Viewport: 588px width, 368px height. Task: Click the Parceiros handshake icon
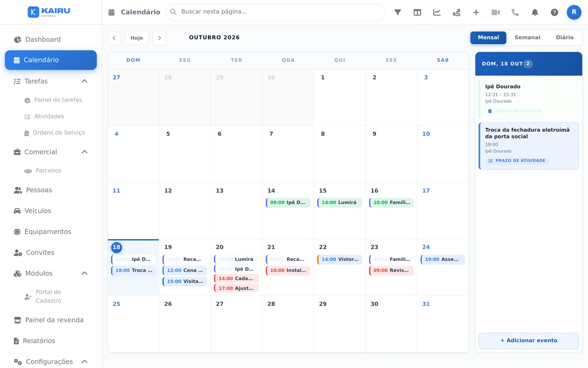pyautogui.click(x=28, y=171)
